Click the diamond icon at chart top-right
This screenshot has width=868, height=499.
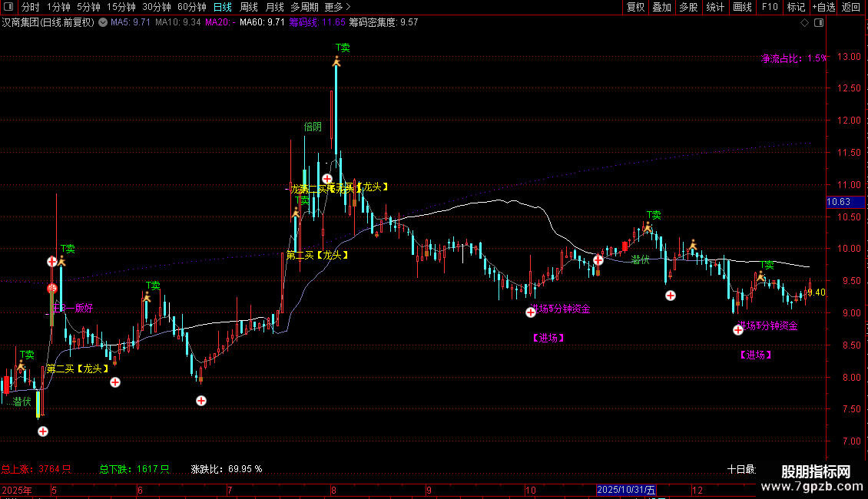pos(805,23)
